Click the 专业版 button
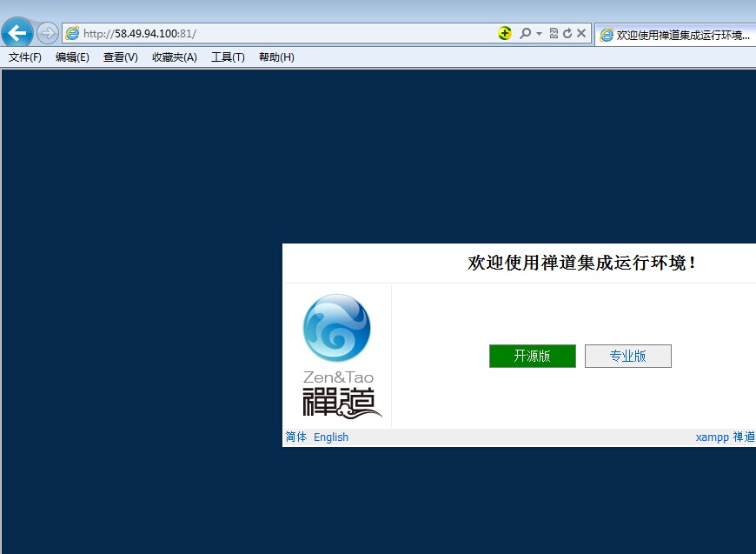This screenshot has height=554, width=756. (x=627, y=357)
